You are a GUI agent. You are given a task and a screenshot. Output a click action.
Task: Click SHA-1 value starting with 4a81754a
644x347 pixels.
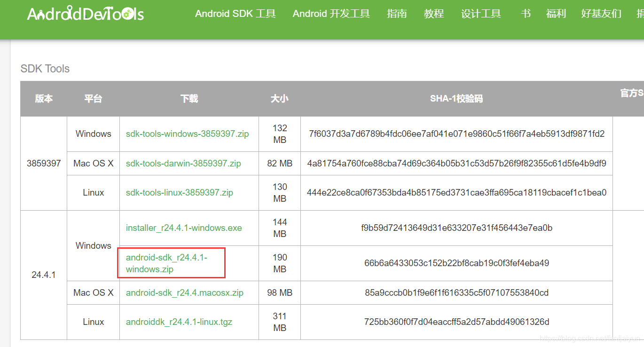click(456, 163)
